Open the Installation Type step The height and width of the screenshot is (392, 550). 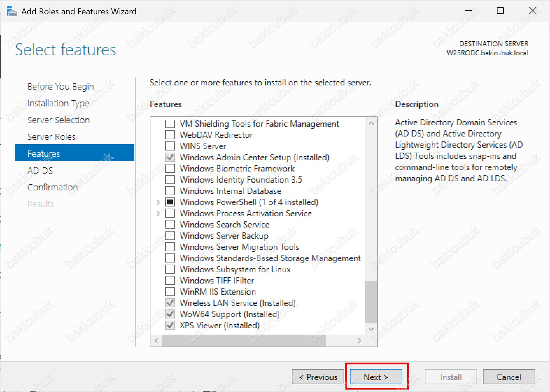pyautogui.click(x=58, y=103)
